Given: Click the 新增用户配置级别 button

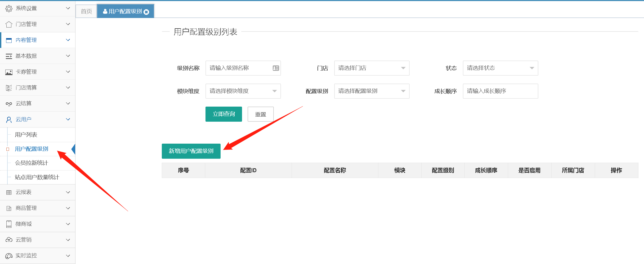Looking at the screenshot, I should 191,151.
